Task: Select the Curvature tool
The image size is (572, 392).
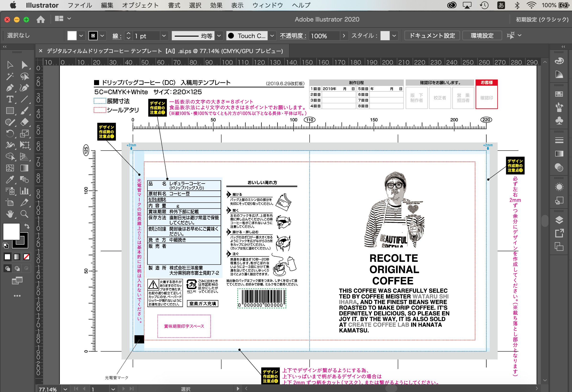Action: [x=24, y=88]
